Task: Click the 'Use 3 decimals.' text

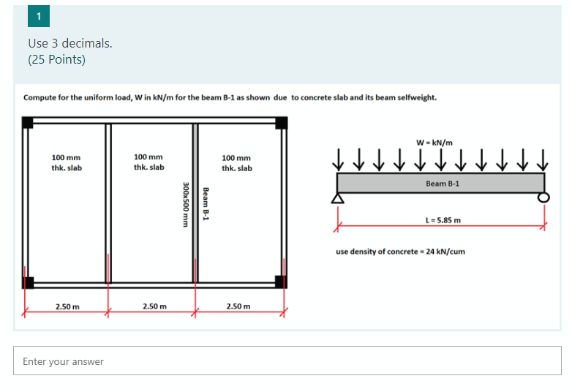Action: (x=70, y=43)
